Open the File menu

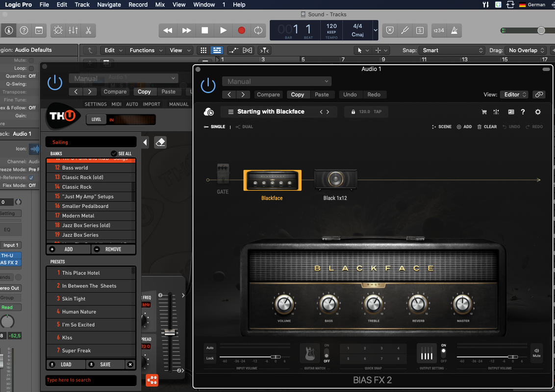pyautogui.click(x=44, y=4)
